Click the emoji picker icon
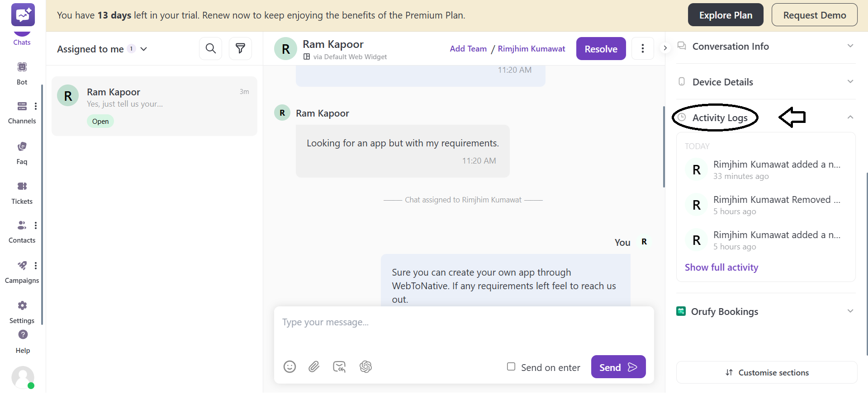Viewport: 868px width, 394px height. [x=289, y=366]
